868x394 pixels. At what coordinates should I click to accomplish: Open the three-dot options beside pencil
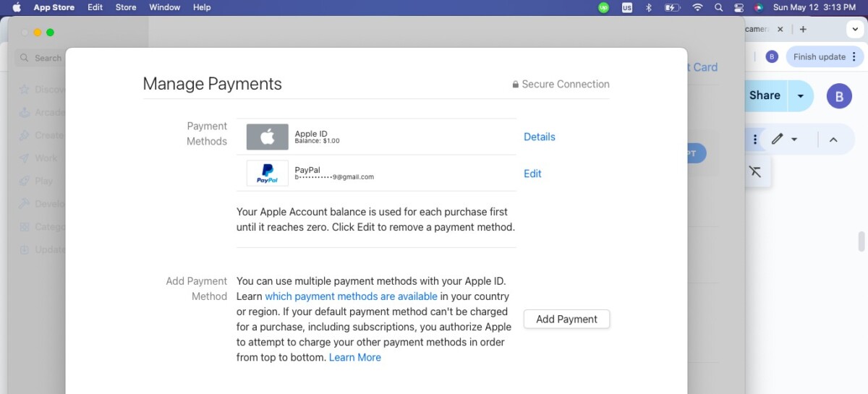pos(756,140)
